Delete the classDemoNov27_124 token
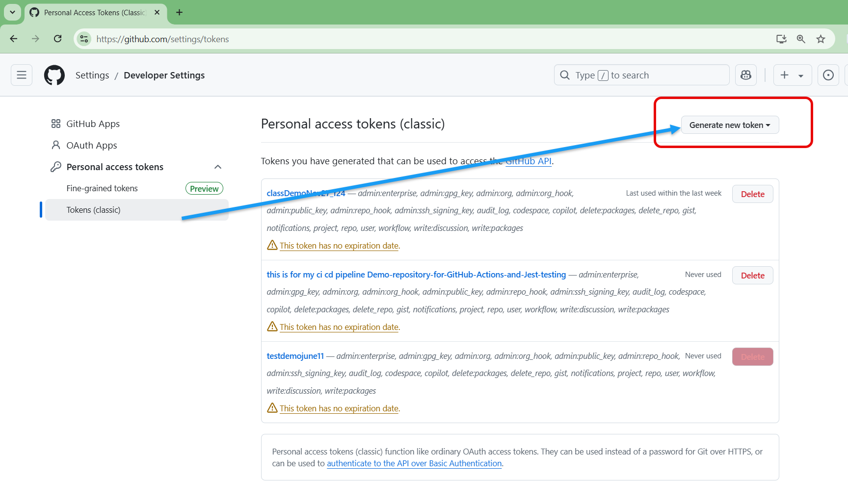Screen dimensions: 848x504 752,194
